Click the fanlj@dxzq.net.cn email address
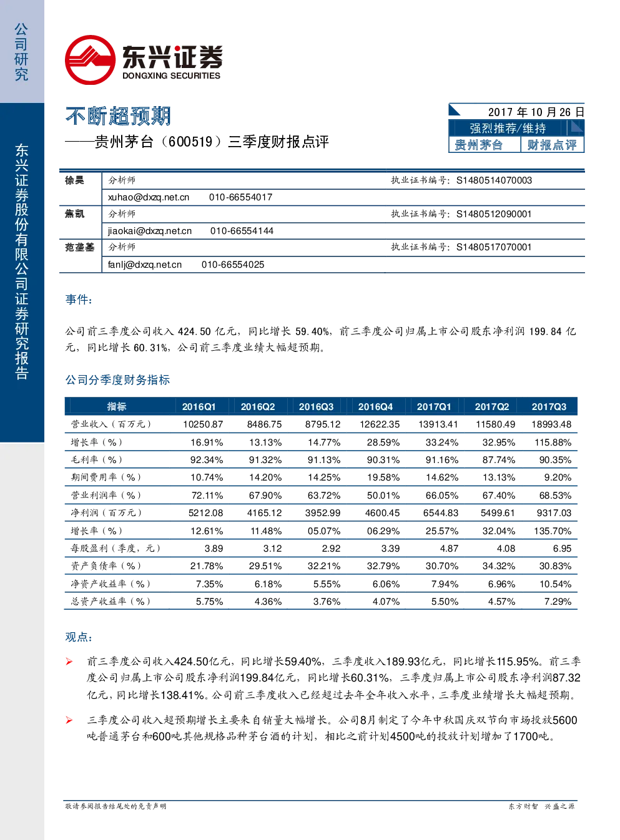This screenshot has width=620, height=840. 145,265
